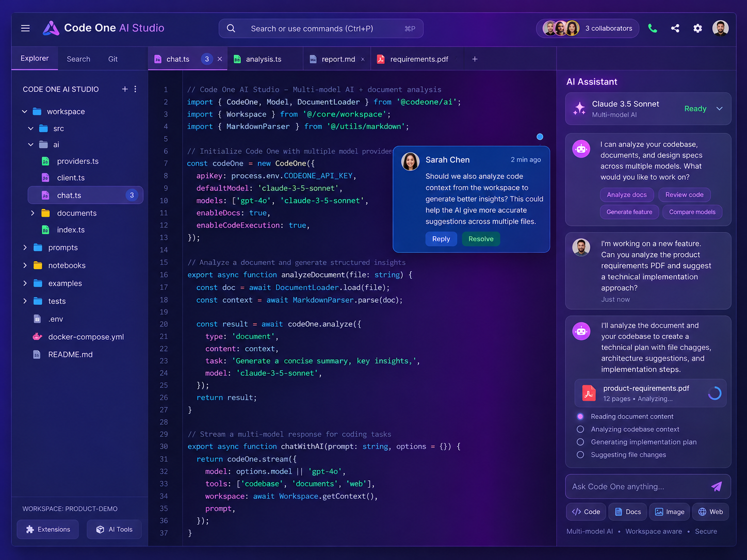
Task: Send the message with paper plane icon
Action: (x=717, y=486)
